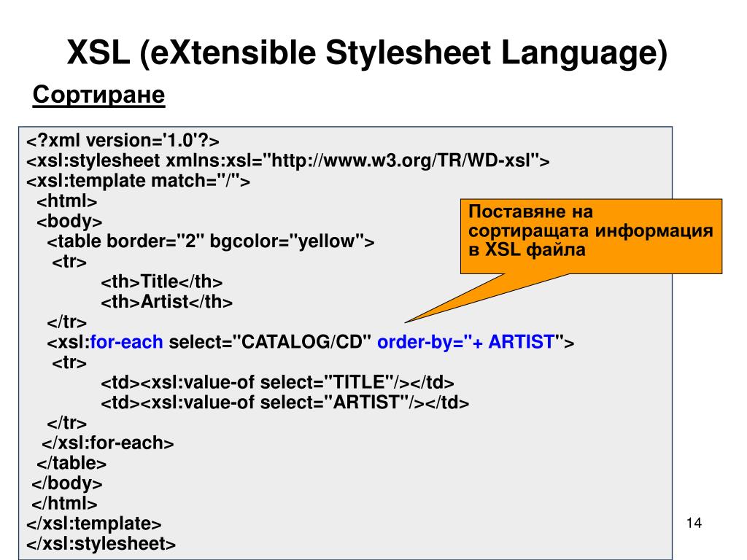This screenshot has height=560, width=747.
Task: Click the slide title 'XSL (eXtensible Stylesheet Language)'
Action: [x=368, y=52]
